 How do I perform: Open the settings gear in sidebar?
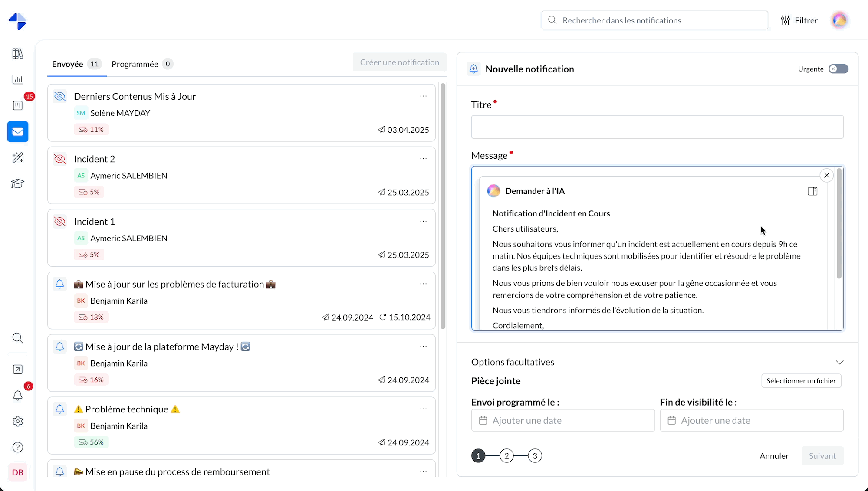pyautogui.click(x=18, y=421)
